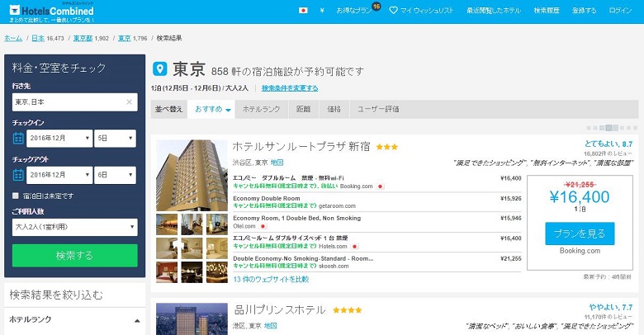Viewport: 644px width, 335px height.
Task: Open 品川プリンスホテル hotel title
Action: tap(280, 309)
